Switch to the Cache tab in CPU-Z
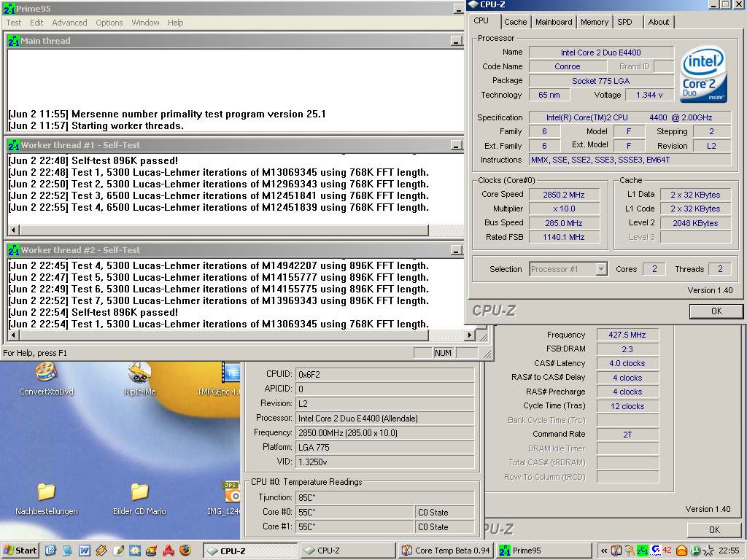The image size is (747, 560). click(516, 22)
